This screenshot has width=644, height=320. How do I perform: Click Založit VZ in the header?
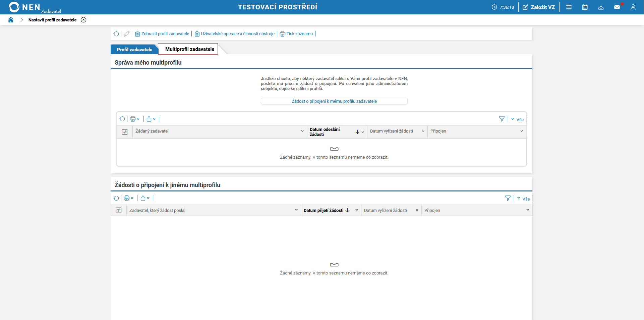pos(539,7)
